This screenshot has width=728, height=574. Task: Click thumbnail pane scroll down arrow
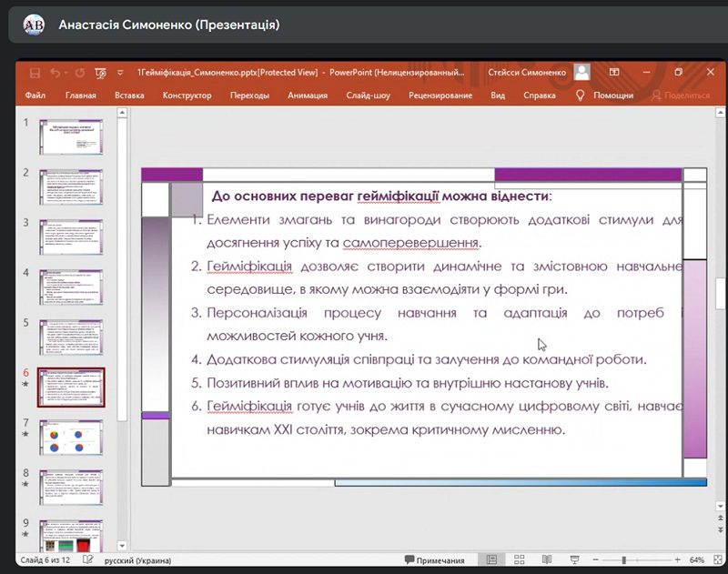click(122, 546)
